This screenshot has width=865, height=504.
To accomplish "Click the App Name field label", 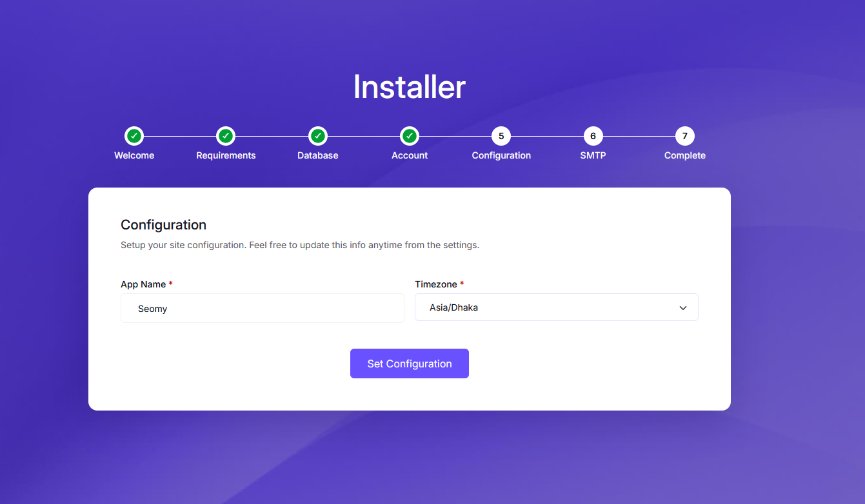I will [x=143, y=284].
